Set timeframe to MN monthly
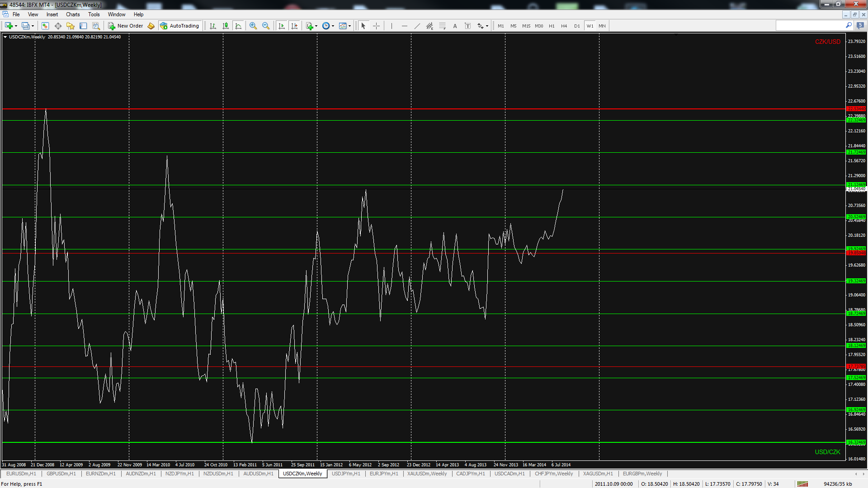 pos(602,26)
